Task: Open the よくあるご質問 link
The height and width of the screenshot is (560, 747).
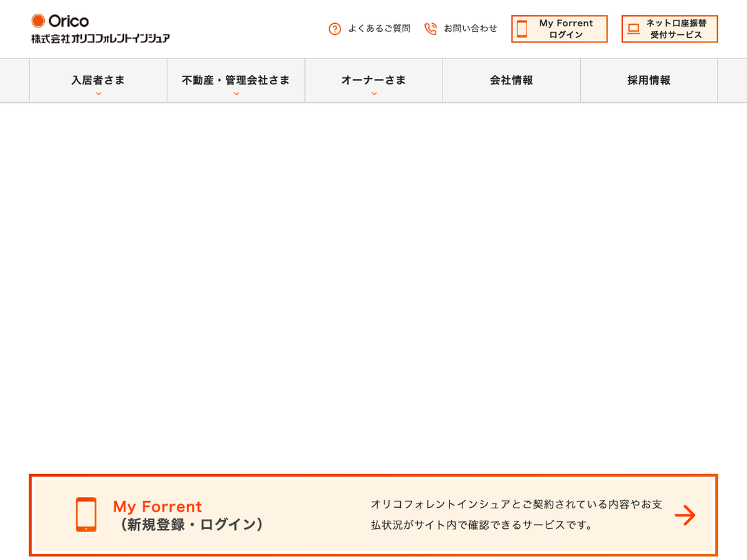Action: [x=379, y=29]
